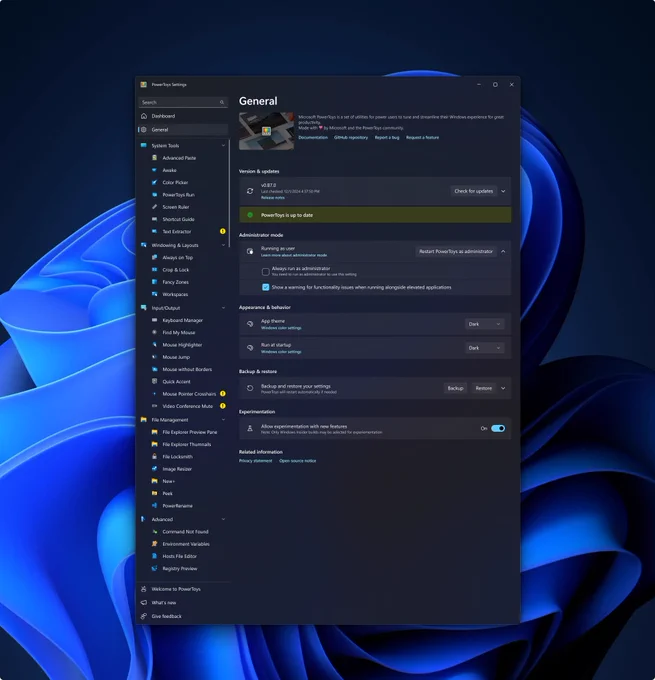Image resolution: width=655 pixels, height=680 pixels.
Task: Open the Registry Preview icon
Action: (154, 568)
